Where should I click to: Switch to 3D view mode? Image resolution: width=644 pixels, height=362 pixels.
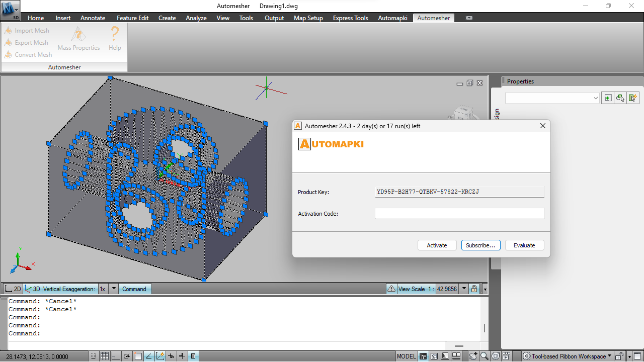(33, 289)
